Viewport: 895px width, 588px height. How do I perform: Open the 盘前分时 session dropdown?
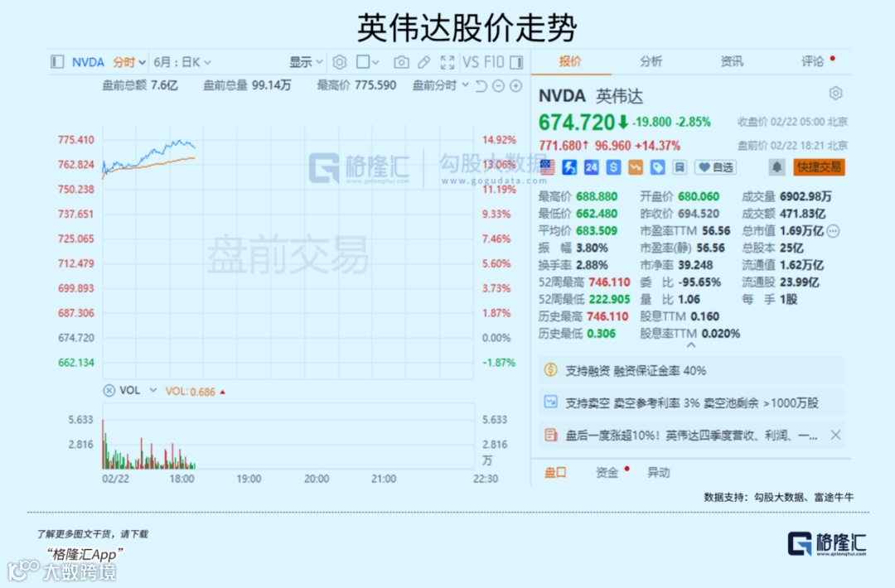tap(441, 85)
